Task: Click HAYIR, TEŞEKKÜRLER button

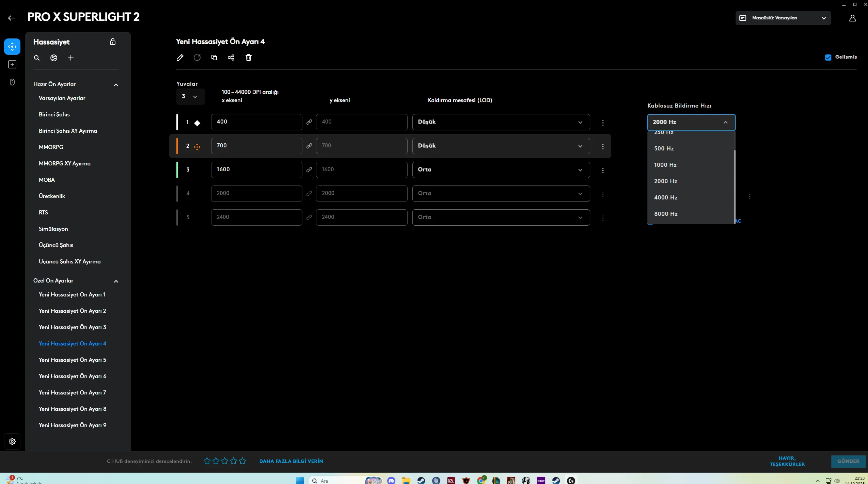Action: pos(787,461)
